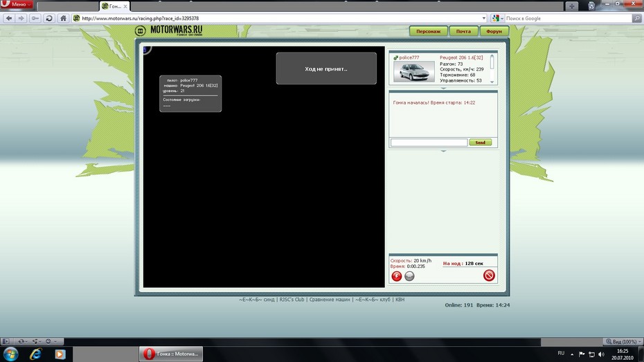Open the RJSC's Club footer link
This screenshot has width=644, height=362.
[292, 300]
